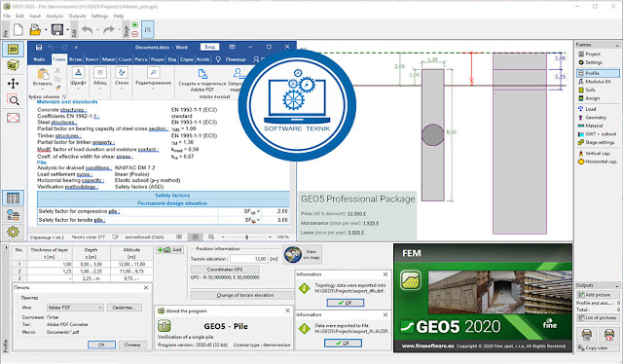623x364 pixels.
Task: Open the Adobe PDF printer name dropdown
Action: click(x=75, y=308)
